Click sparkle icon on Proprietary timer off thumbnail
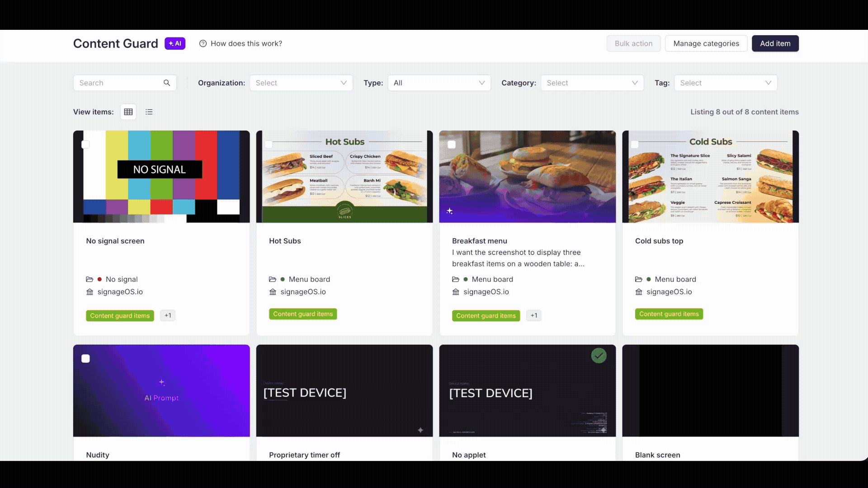Image resolution: width=868 pixels, height=488 pixels. [420, 430]
